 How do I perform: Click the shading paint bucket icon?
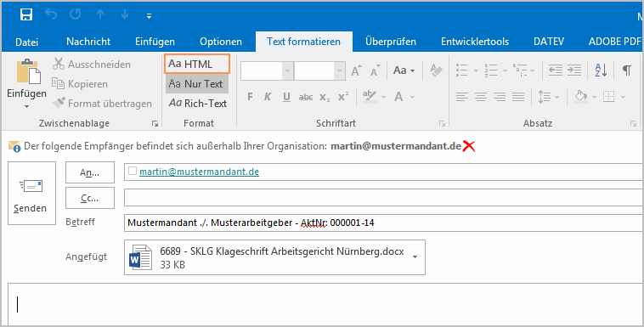[580, 97]
